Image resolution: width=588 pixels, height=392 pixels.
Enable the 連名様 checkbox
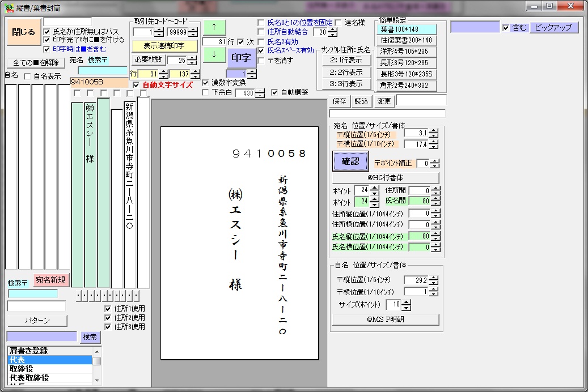[x=338, y=23]
